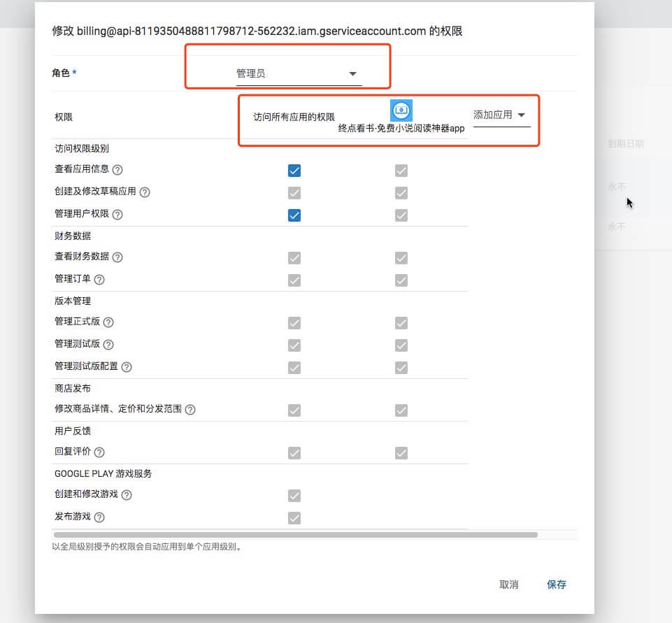This screenshot has height=623, width=672.
Task: Open help icon next to 管理测试版
Action: pos(108,345)
